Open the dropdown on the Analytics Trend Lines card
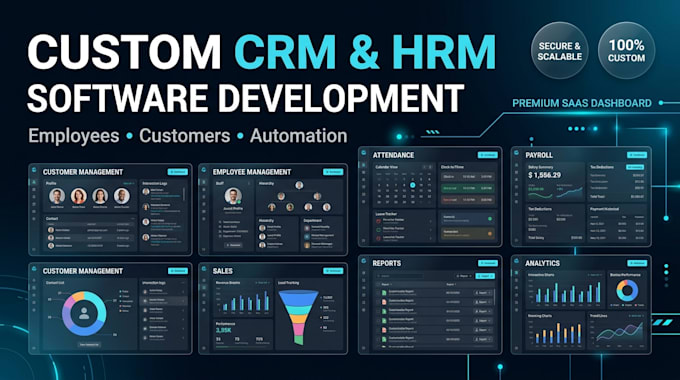The image size is (680, 380). [636, 316]
